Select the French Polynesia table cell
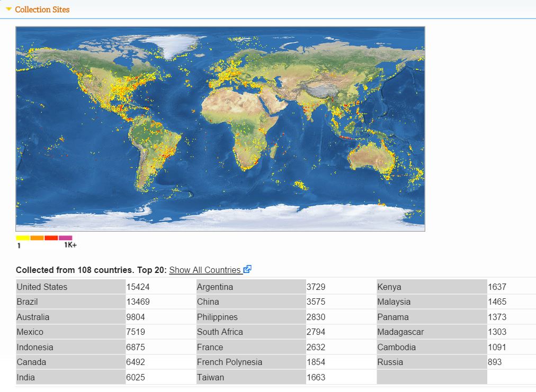Viewport: 536px width, 392px height. [251, 362]
